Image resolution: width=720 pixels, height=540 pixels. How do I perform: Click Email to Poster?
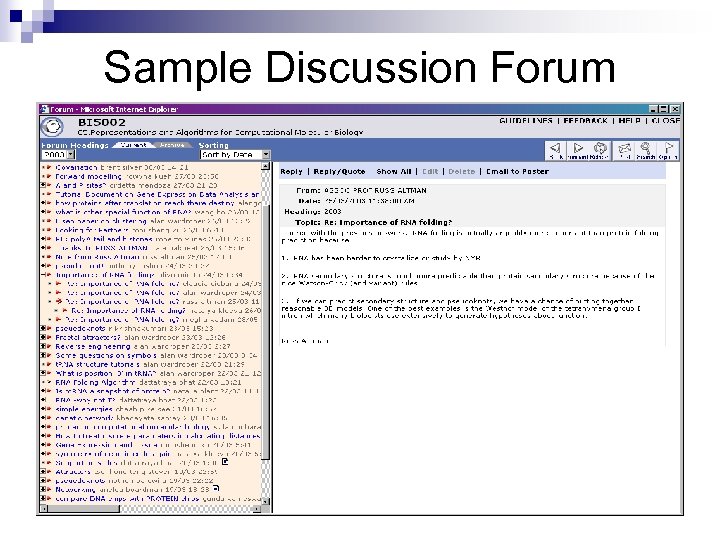518,171
